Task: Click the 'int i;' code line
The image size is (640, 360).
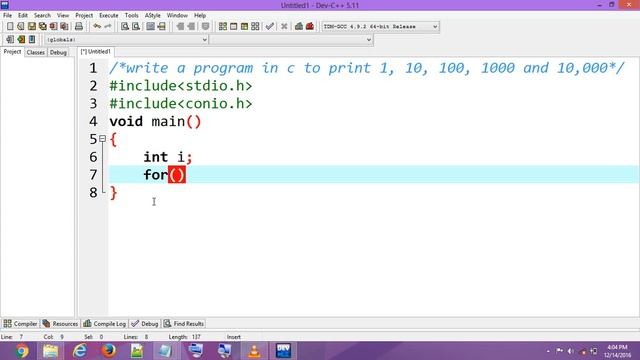Action: click(x=167, y=157)
